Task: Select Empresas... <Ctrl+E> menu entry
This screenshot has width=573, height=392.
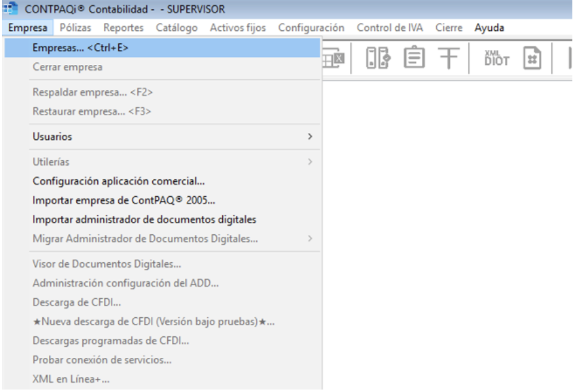Action: coord(162,48)
